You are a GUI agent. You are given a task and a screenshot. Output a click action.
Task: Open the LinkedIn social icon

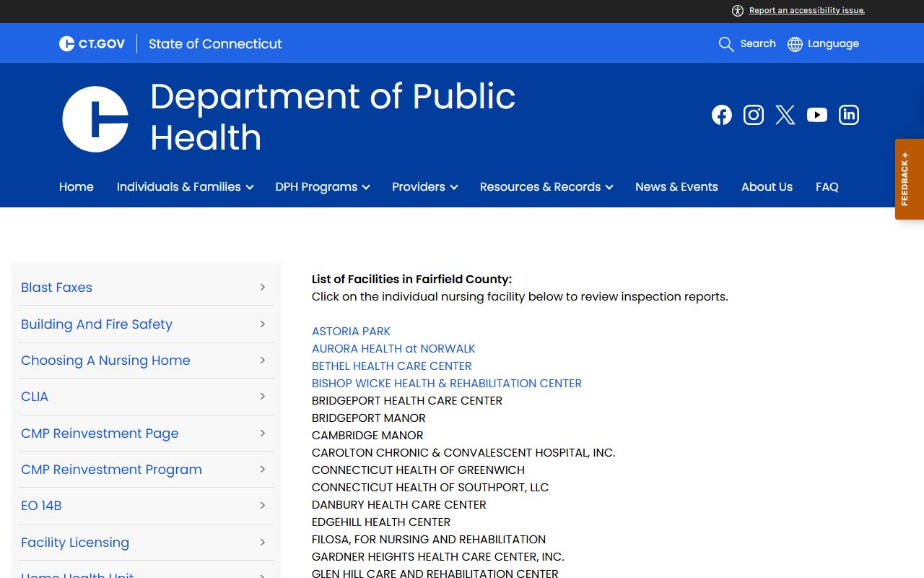[x=848, y=115]
